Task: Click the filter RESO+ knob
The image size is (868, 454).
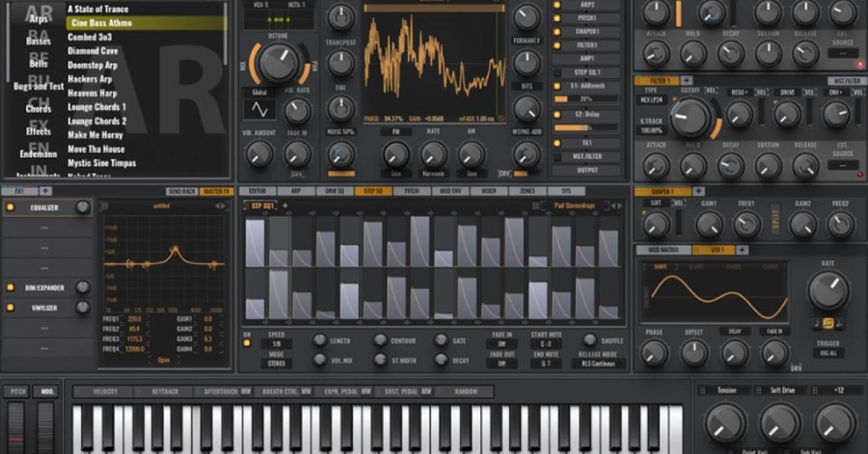Action: pos(739,114)
